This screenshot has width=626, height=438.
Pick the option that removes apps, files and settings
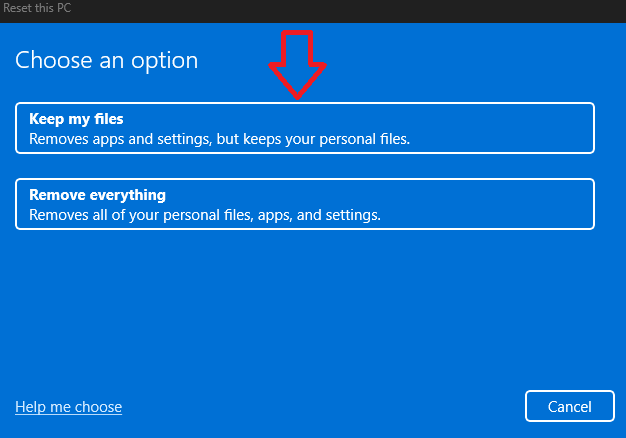coord(305,204)
